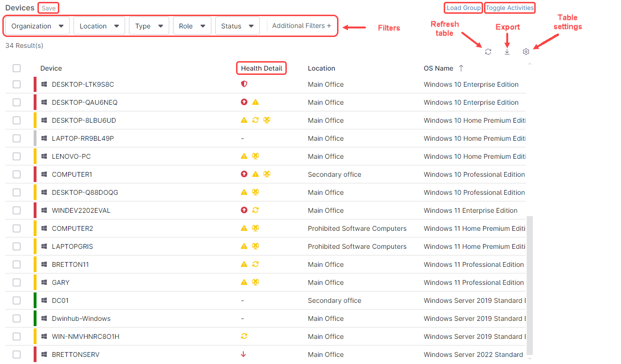Open the Additional Filters menu

[x=301, y=26]
